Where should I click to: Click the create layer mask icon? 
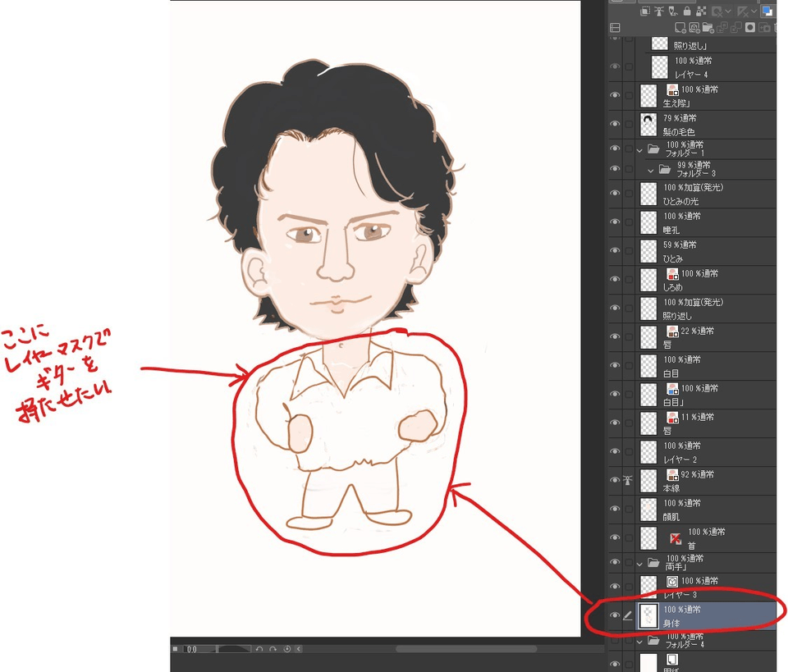750,28
